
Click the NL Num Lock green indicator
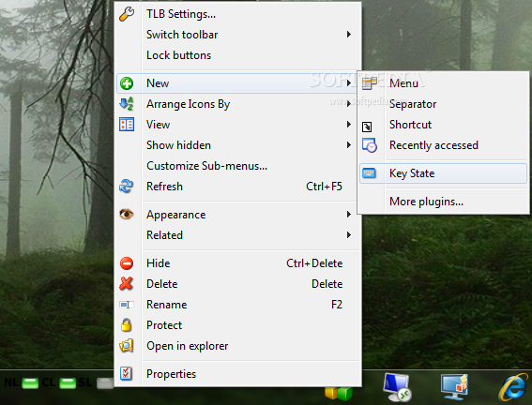coord(30,383)
